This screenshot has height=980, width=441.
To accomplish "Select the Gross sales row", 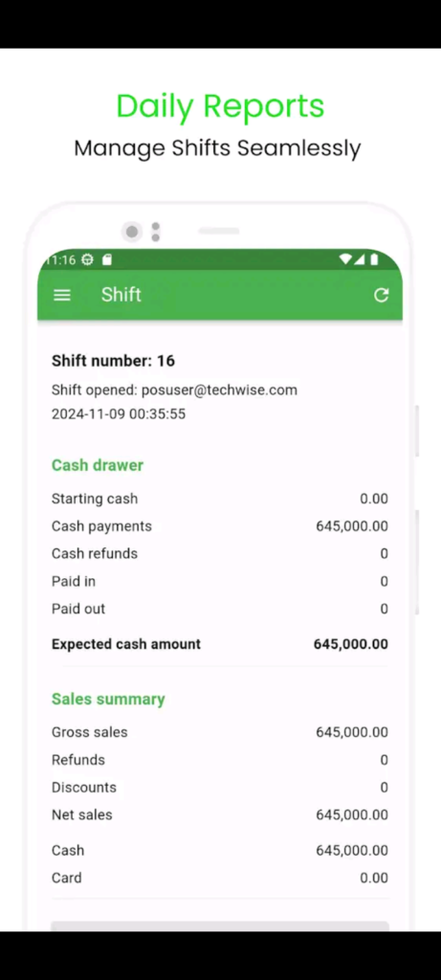I will [x=220, y=732].
